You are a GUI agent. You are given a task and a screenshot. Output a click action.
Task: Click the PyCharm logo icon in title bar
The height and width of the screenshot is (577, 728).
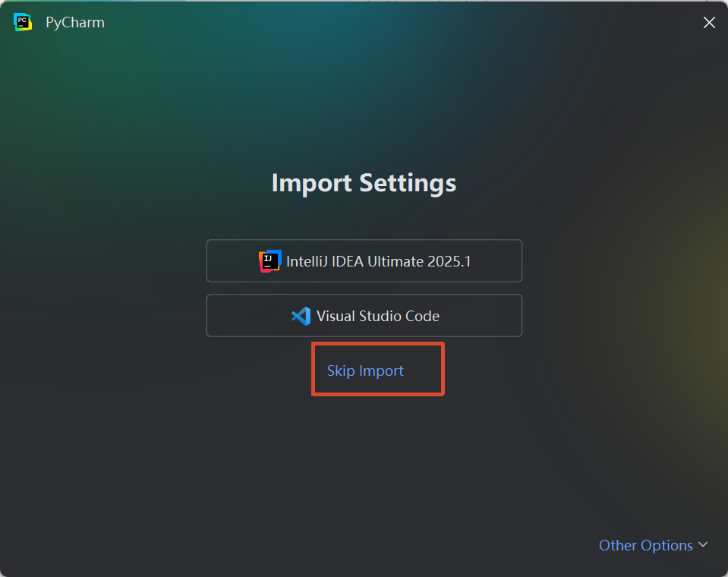pyautogui.click(x=22, y=22)
